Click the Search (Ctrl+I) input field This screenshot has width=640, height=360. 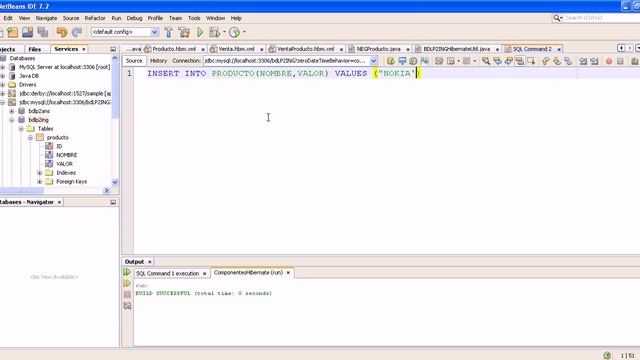point(602,18)
